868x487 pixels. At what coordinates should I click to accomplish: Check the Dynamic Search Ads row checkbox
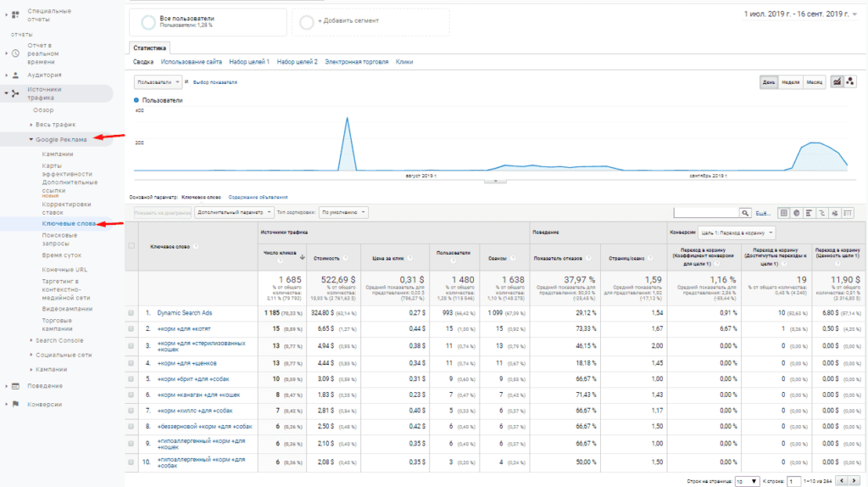(131, 313)
